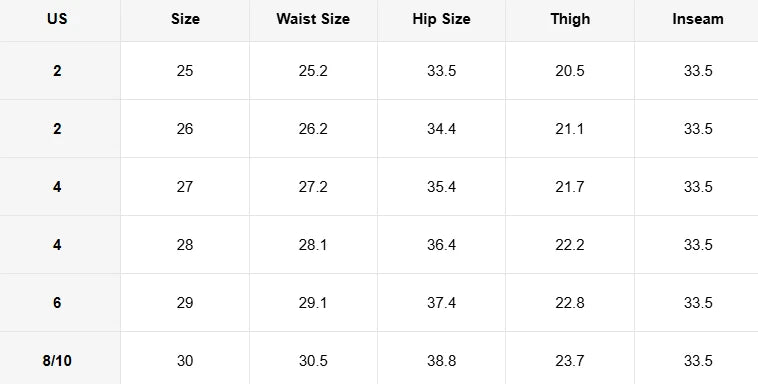Select waist size value 27.2
758x384 pixels.
[x=313, y=187]
